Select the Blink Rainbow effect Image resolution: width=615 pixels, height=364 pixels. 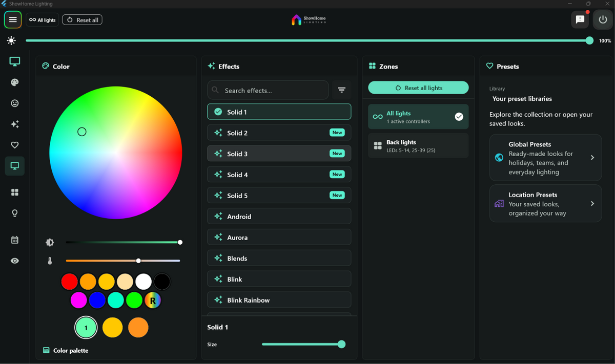click(x=279, y=300)
